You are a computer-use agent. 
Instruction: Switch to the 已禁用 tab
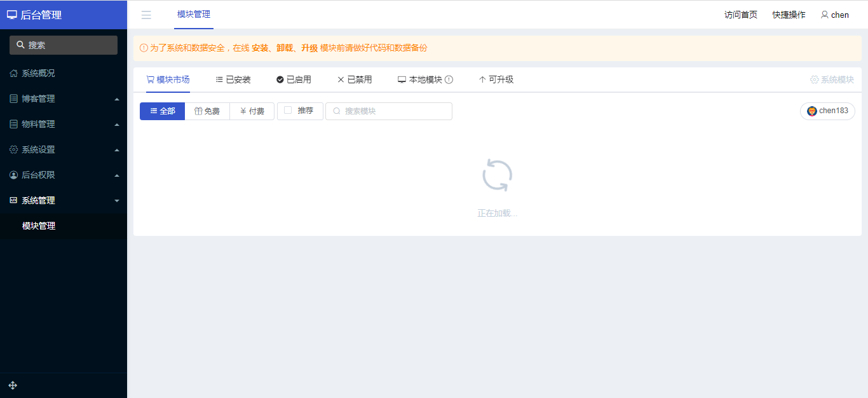tap(355, 79)
